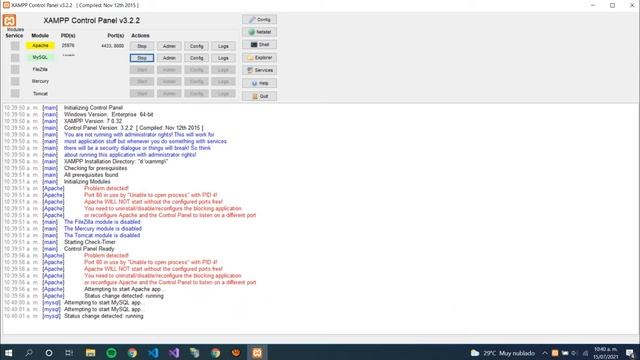Open the Config button with wrench icon

point(260,20)
